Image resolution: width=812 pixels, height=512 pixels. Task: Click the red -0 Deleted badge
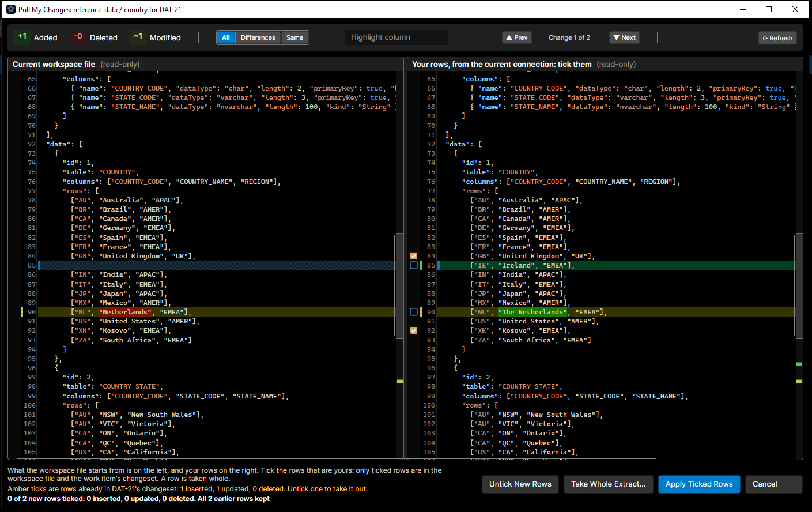pos(78,37)
